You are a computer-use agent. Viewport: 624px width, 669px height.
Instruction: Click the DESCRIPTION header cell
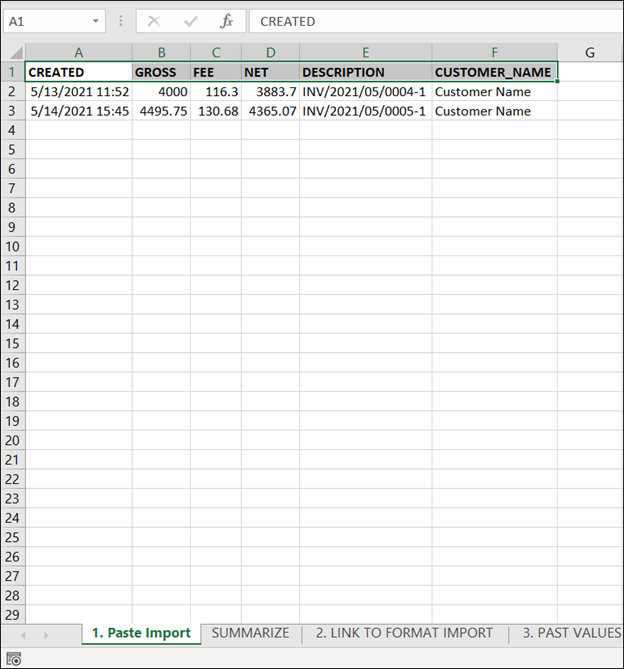click(366, 72)
